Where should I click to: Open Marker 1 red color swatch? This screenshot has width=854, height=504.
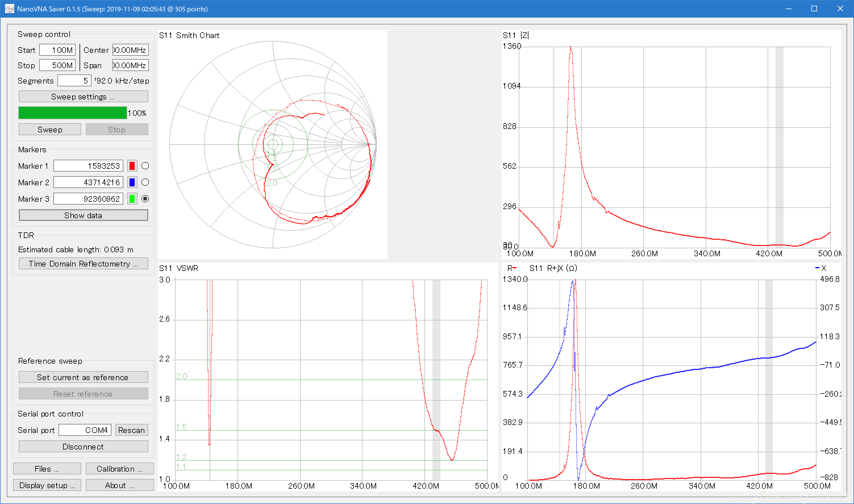(132, 166)
